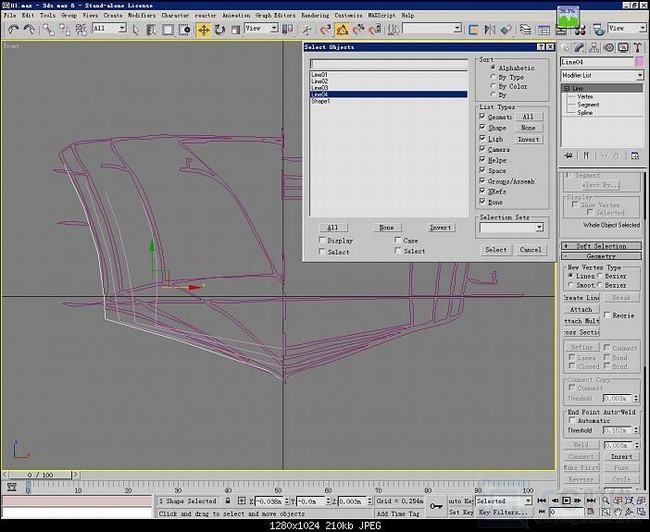This screenshot has width=650, height=532.
Task: Click the Invert button under the object list
Action: (440, 227)
